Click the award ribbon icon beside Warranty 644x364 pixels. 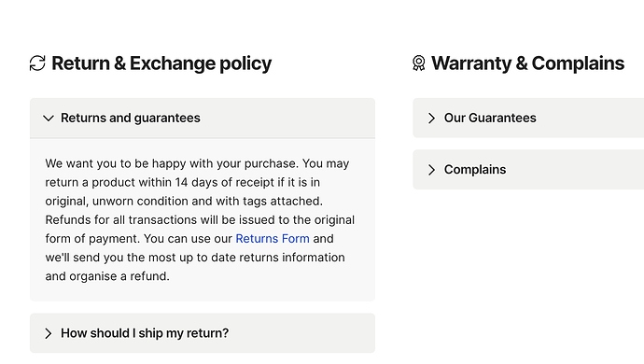pyautogui.click(x=418, y=63)
